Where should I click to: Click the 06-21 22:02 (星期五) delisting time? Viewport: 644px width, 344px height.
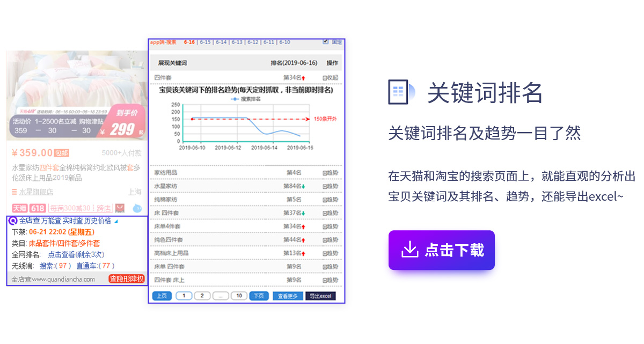coord(61,232)
